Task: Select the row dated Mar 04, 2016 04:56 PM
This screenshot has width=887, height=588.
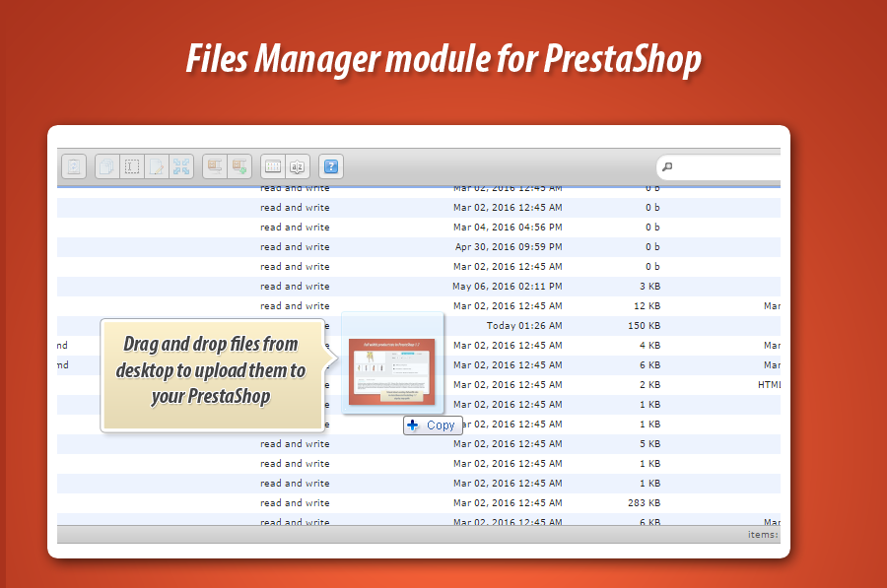Action: (x=508, y=228)
